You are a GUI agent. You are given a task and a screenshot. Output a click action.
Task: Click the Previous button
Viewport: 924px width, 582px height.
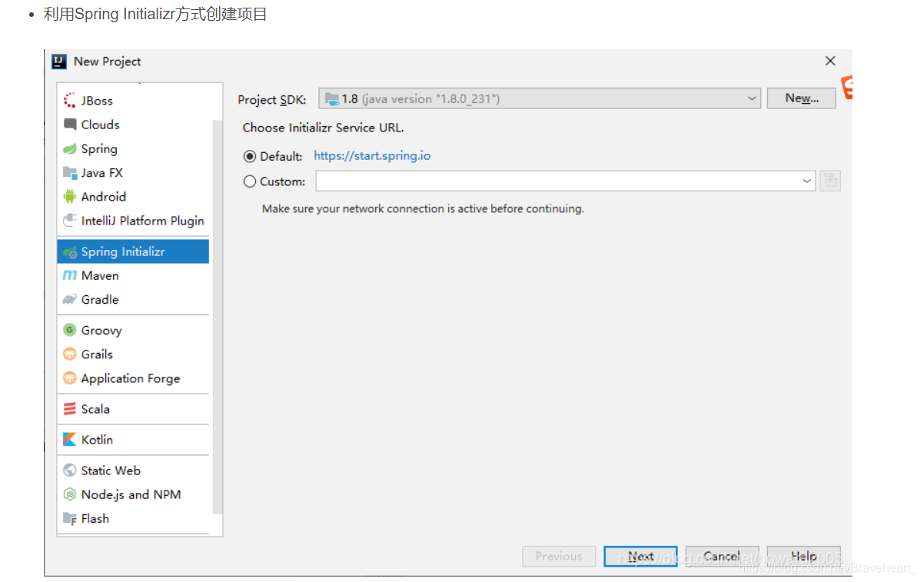pyautogui.click(x=559, y=557)
